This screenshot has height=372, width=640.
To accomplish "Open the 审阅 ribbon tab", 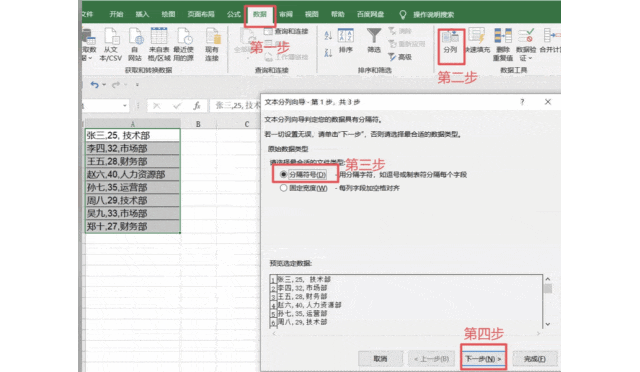I will point(286,14).
